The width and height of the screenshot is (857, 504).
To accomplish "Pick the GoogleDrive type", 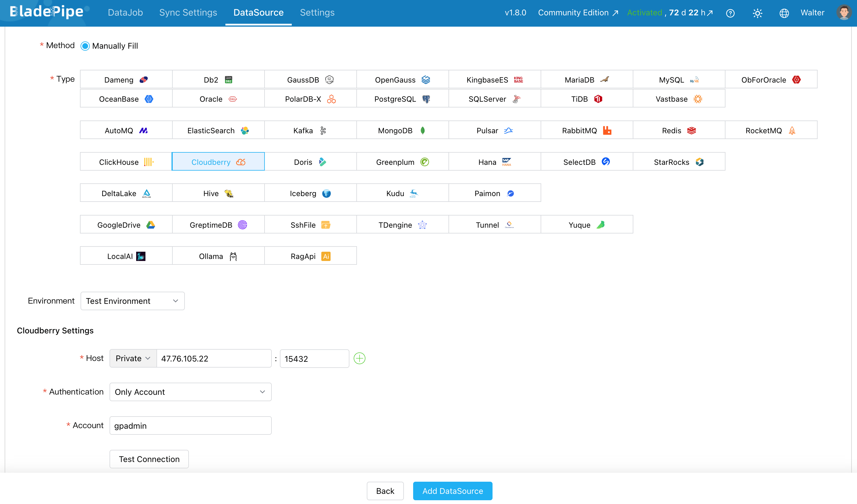I will (x=126, y=225).
